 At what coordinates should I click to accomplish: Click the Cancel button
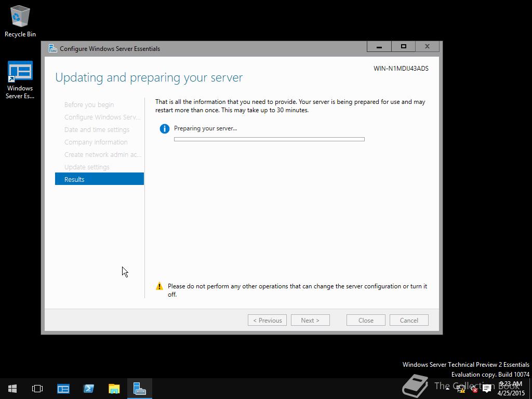(409, 320)
